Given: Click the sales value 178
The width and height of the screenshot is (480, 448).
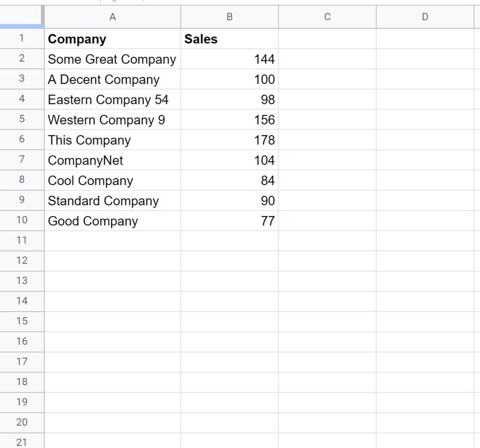Looking at the screenshot, I should 229,140.
